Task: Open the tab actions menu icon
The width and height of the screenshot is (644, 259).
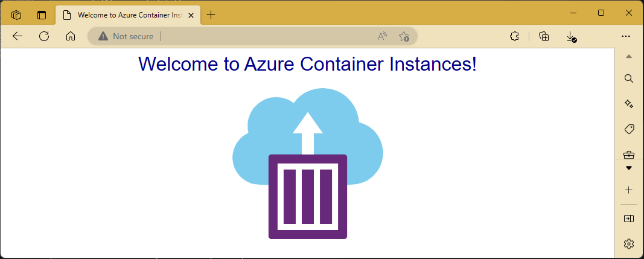Action: [42, 15]
